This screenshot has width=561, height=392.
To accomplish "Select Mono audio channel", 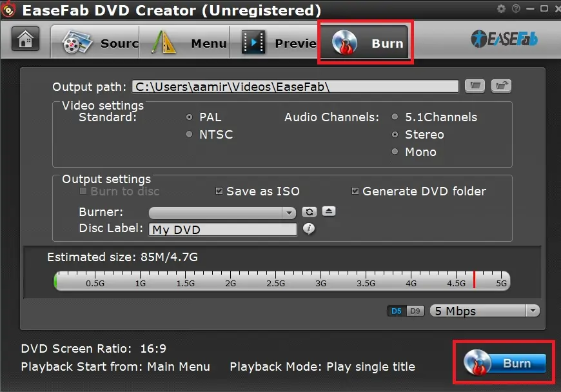I will [x=395, y=152].
